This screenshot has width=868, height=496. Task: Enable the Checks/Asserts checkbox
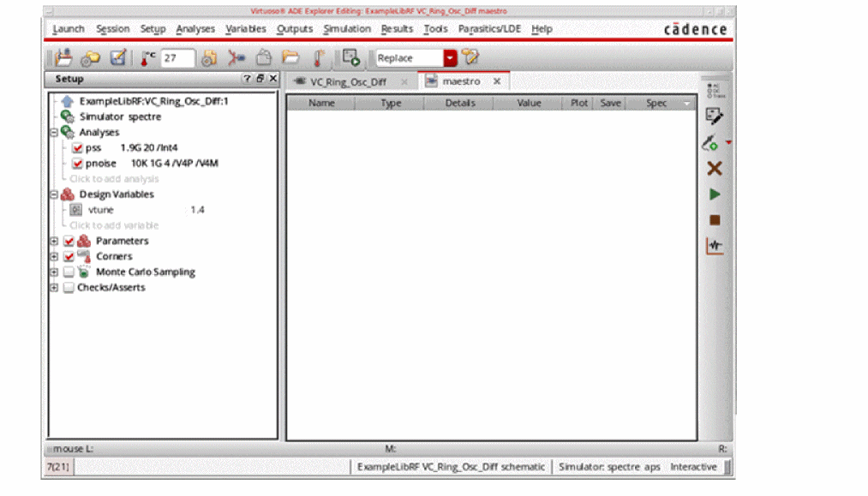pos(69,287)
